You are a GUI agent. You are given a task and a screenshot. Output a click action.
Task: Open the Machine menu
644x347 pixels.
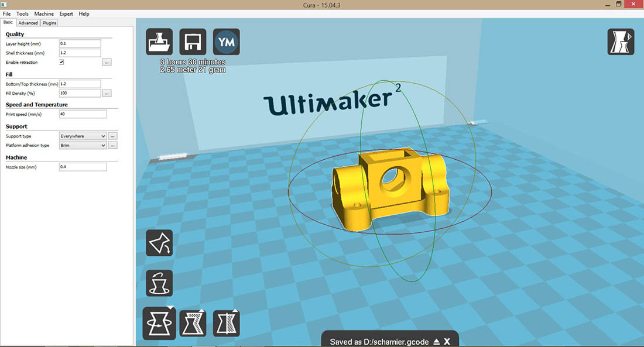tap(44, 13)
